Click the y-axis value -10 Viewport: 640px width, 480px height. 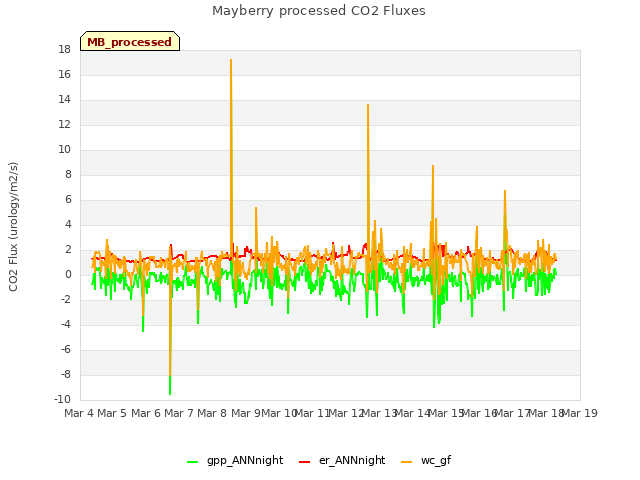[62, 399]
